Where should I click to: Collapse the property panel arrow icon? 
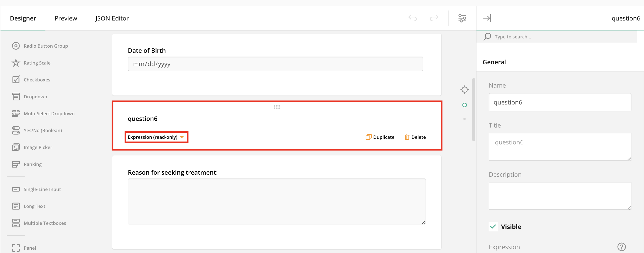click(x=487, y=18)
